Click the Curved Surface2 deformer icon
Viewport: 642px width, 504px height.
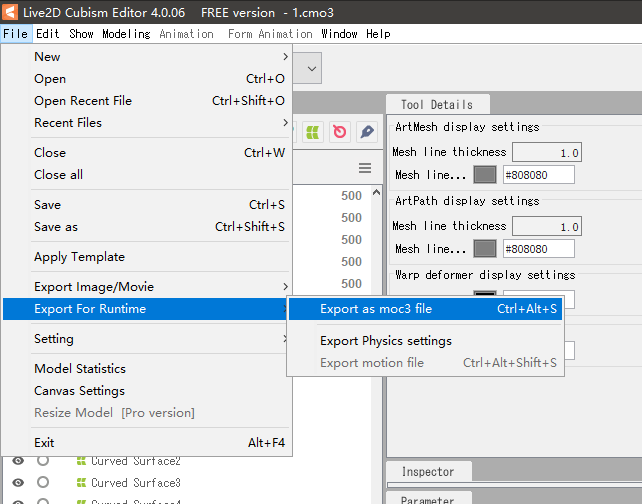[81, 461]
